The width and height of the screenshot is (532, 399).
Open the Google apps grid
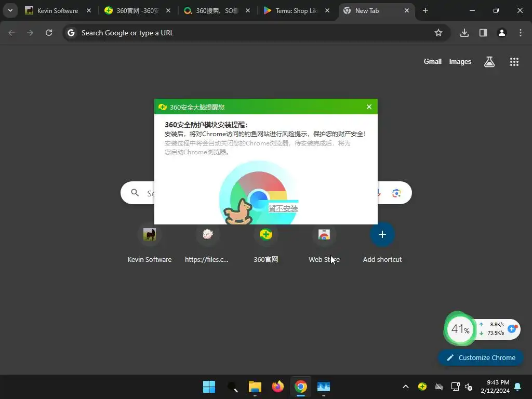514,62
